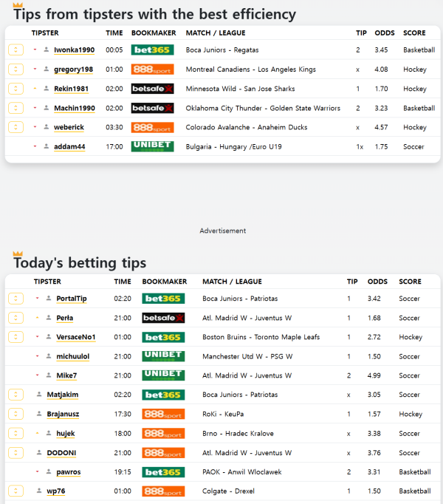
Task: Open the Manchester Utd W - PSG W match
Action: [x=247, y=356]
